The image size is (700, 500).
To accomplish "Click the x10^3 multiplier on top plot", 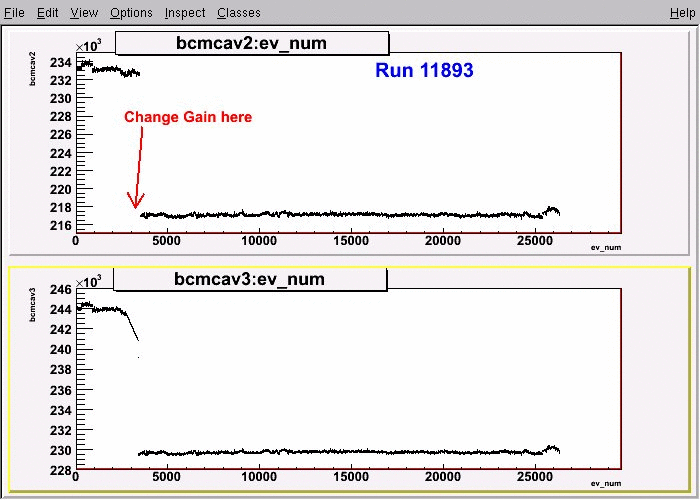I will 88,46.
